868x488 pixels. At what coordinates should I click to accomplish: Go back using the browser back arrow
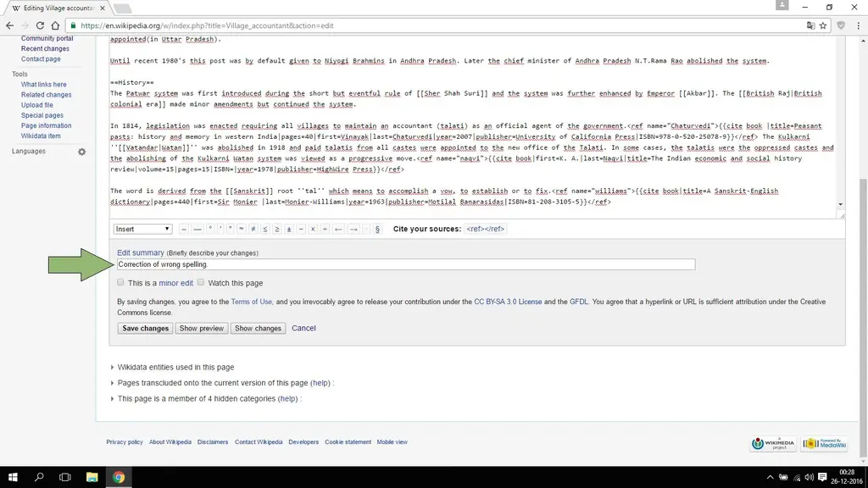tap(9, 25)
